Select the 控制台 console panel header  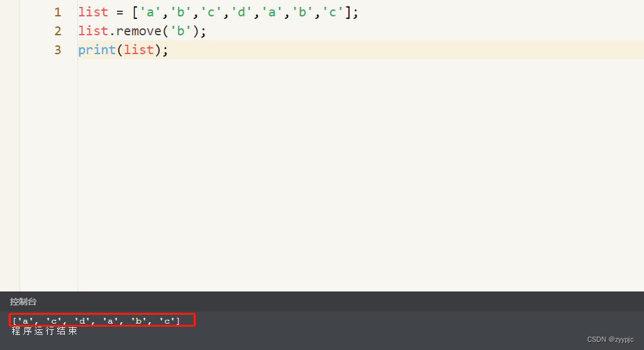pyautogui.click(x=23, y=302)
